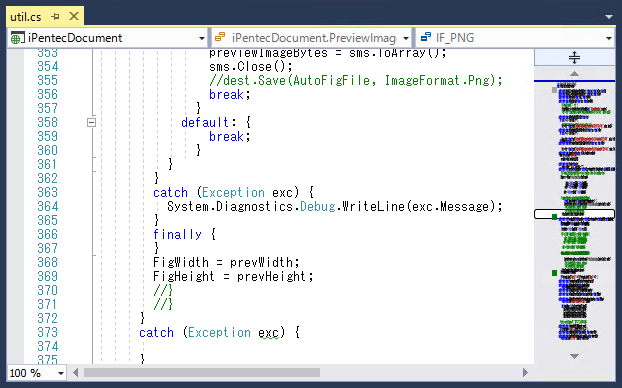Screen dimensions: 622x388
Task: Click line number 372 in margin
Action: tap(47, 318)
